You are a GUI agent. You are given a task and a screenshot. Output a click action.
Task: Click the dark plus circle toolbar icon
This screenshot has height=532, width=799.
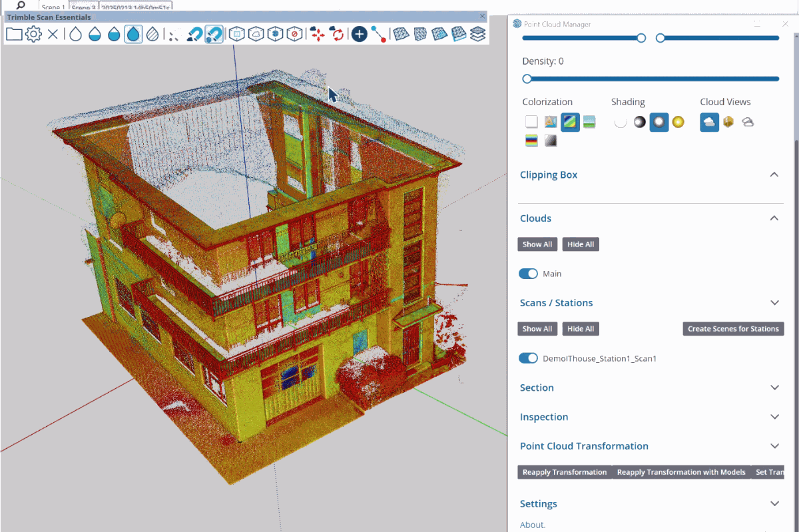(360, 33)
